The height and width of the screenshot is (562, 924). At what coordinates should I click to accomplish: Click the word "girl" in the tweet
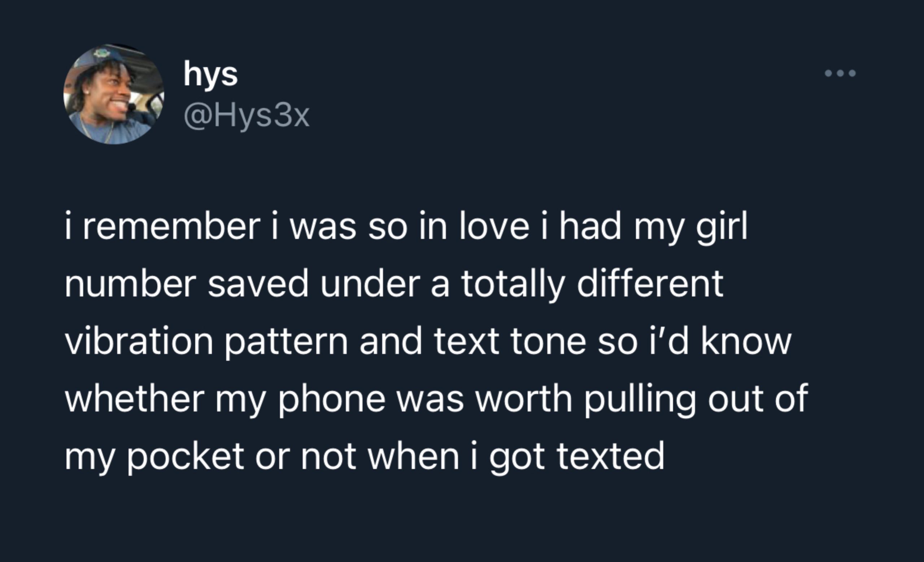click(722, 228)
